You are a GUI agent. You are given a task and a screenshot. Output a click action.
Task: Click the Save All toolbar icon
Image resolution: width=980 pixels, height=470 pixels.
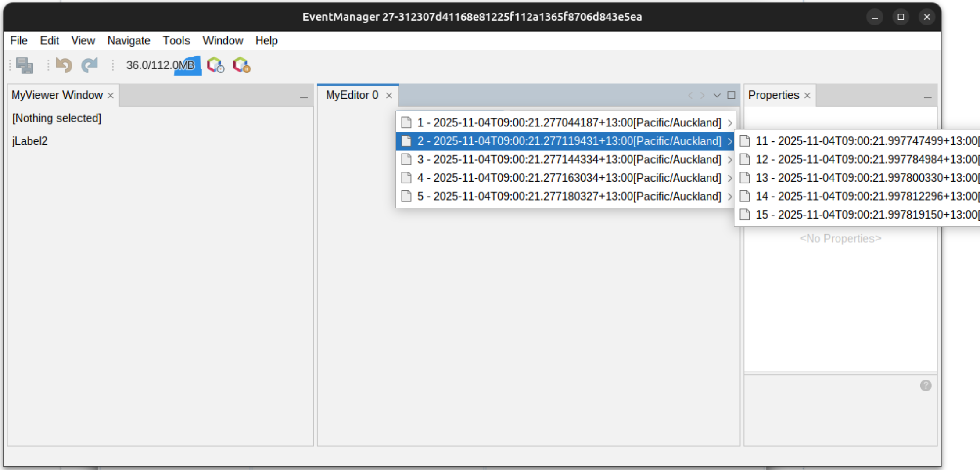25,65
